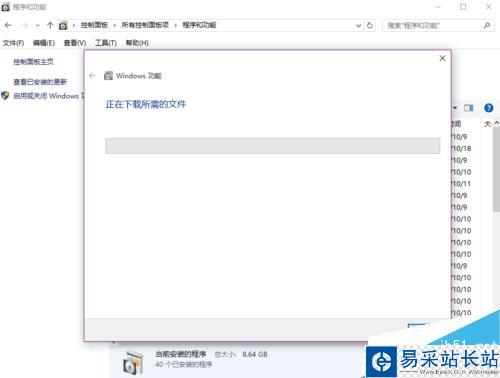
Task: Go up one folder level
Action: (50, 25)
